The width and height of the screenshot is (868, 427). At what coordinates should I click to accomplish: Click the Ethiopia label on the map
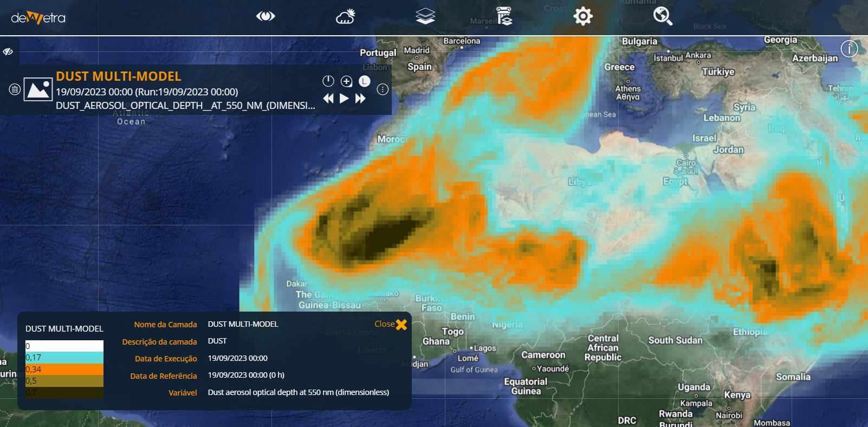click(x=750, y=332)
